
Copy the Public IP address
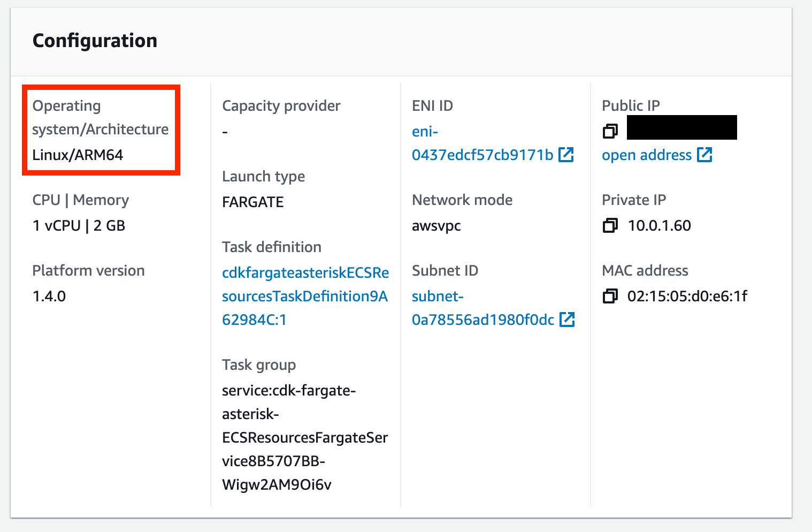tap(610, 131)
